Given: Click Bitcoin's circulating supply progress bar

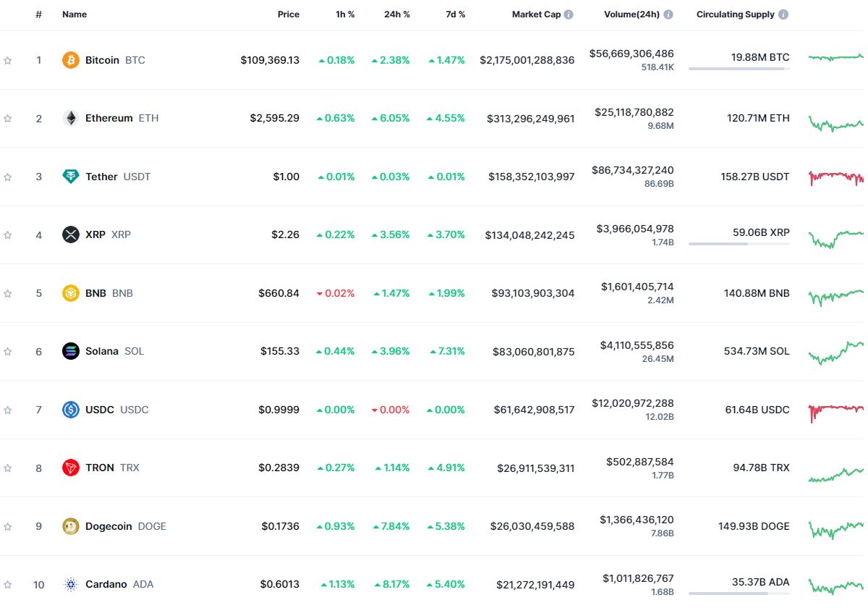Looking at the screenshot, I should (x=739, y=69).
